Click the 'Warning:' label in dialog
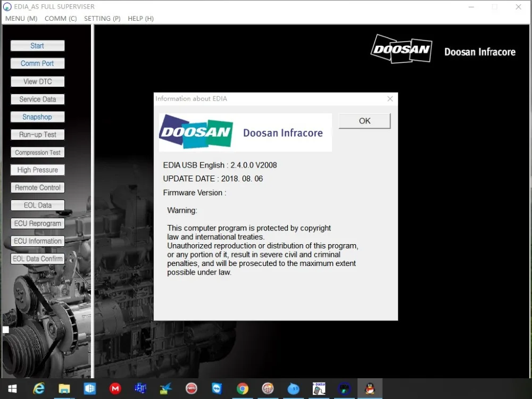This screenshot has height=399, width=532. [182, 210]
